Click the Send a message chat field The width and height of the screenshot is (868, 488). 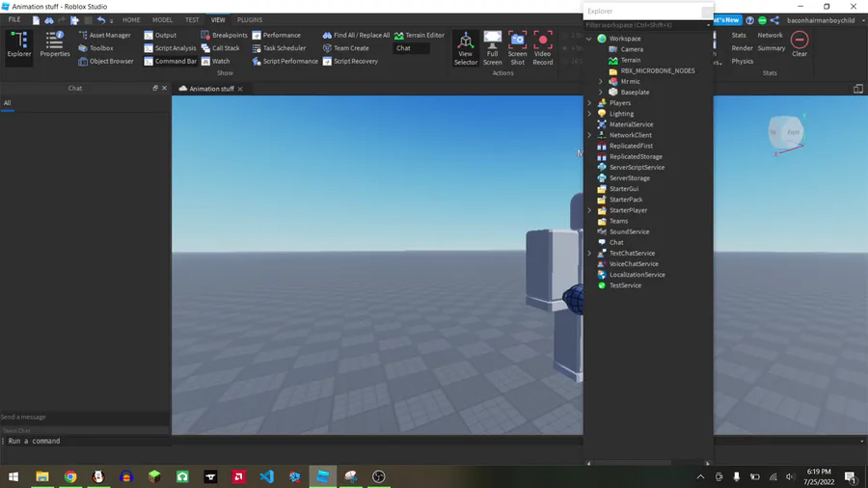[x=84, y=418]
